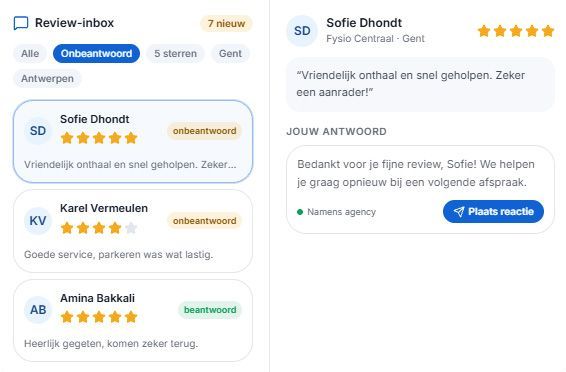The width and height of the screenshot is (566, 372).
Task: Filter reviews by Antwerpen
Action: tap(47, 78)
